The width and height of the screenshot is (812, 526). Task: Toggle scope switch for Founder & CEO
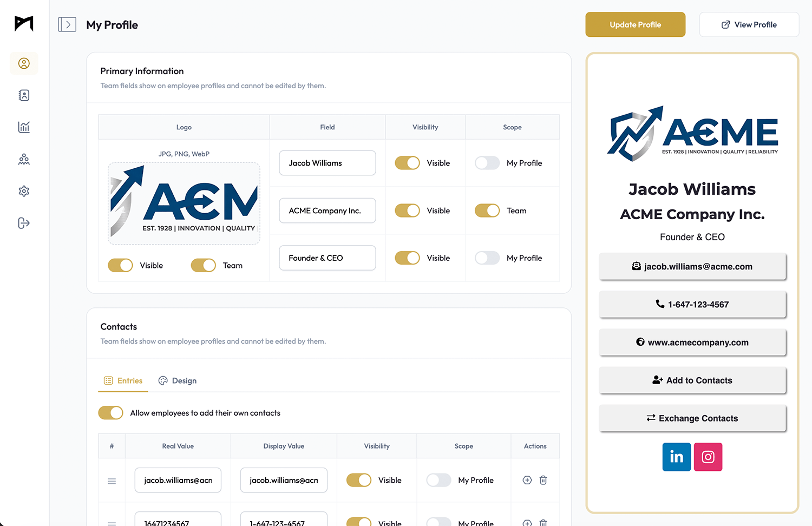[x=487, y=258]
